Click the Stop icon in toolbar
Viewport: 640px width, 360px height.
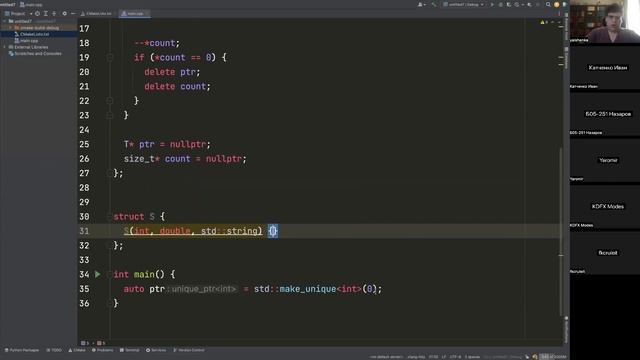tap(538, 4)
